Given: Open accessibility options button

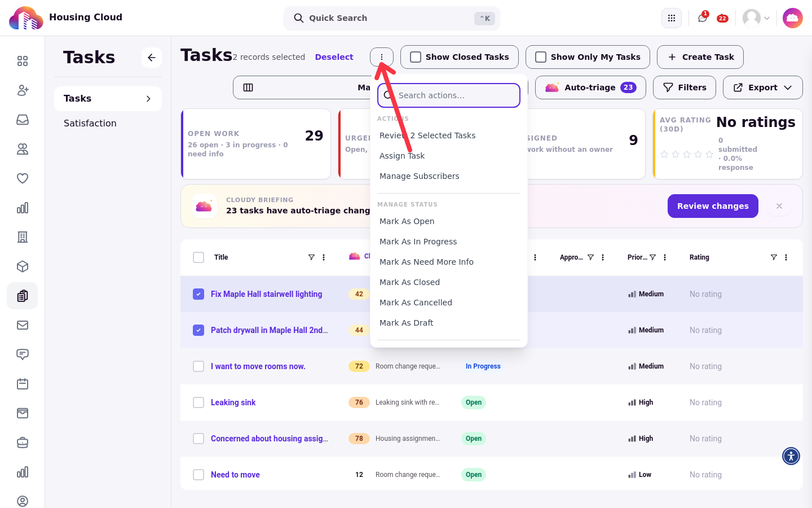Looking at the screenshot, I should point(791,456).
